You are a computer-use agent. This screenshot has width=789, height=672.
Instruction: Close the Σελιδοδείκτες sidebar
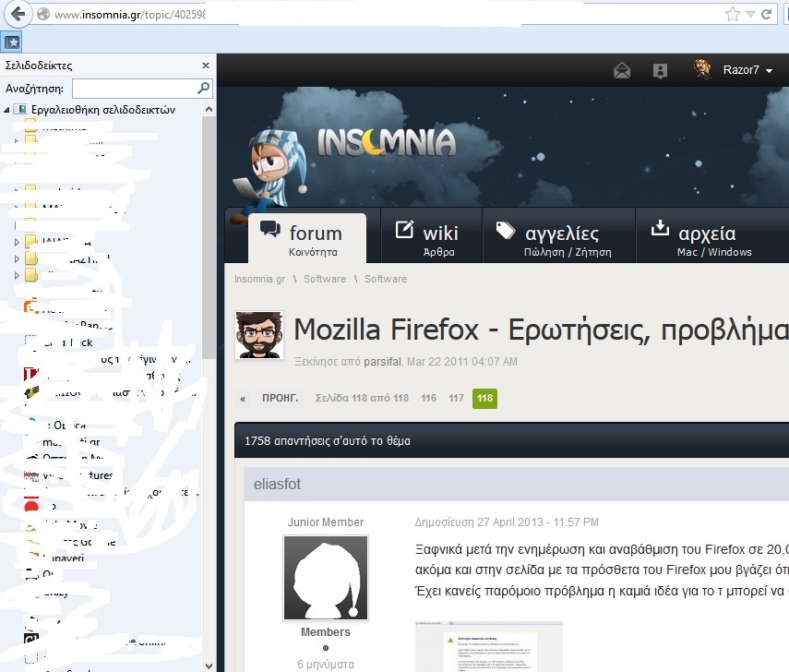[x=205, y=66]
